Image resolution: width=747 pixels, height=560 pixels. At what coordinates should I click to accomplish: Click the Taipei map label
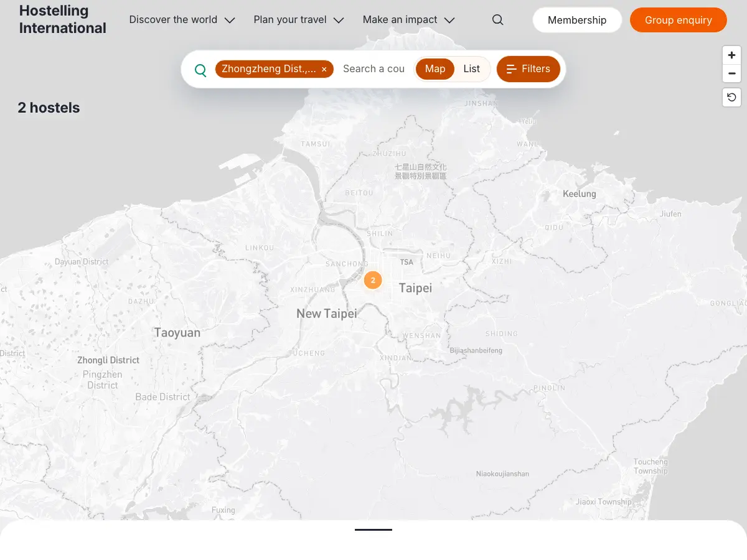click(415, 288)
